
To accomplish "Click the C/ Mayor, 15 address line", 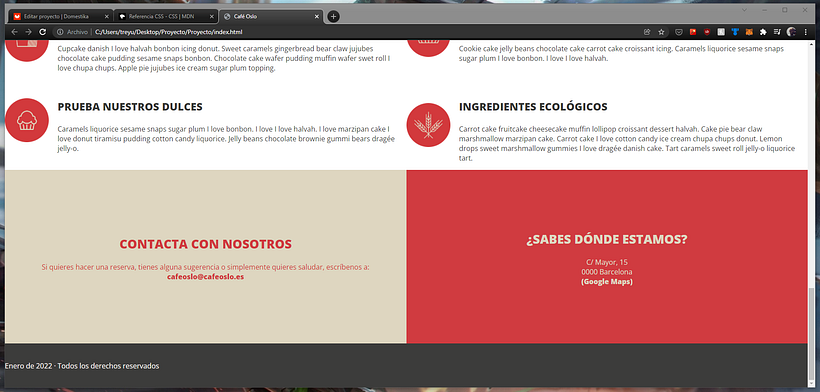I will click(607, 262).
